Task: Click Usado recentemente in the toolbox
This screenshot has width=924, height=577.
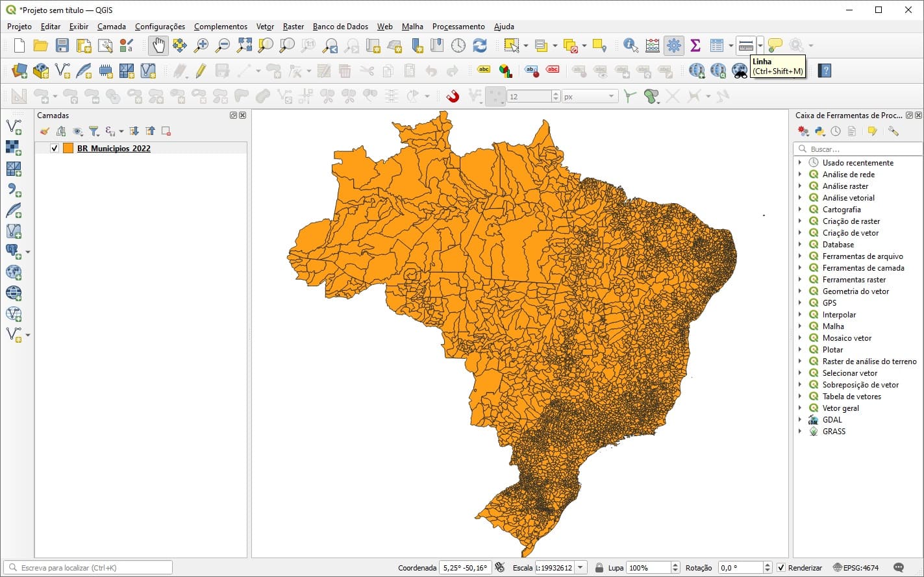Action: click(x=858, y=163)
